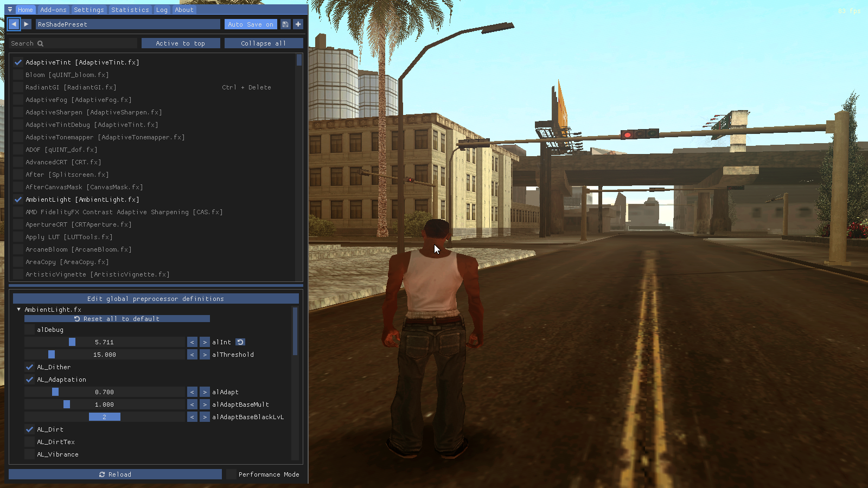
Task: Increase alAdaptBaseBlackLvL with the right arrow
Action: coord(205,417)
